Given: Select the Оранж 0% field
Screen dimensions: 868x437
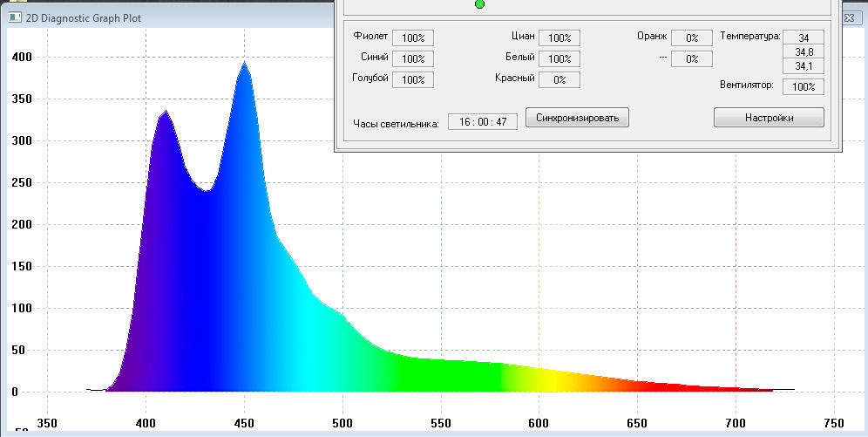Looking at the screenshot, I should (x=692, y=38).
